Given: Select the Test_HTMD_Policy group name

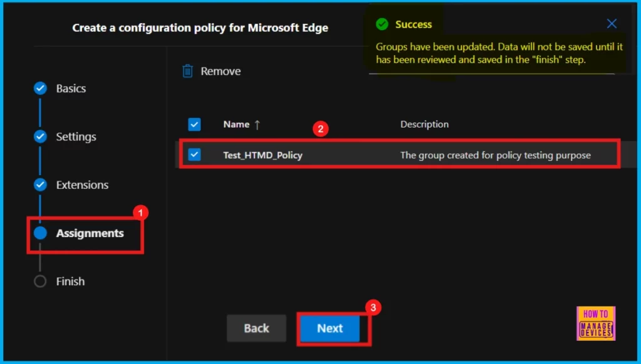Looking at the screenshot, I should [263, 155].
